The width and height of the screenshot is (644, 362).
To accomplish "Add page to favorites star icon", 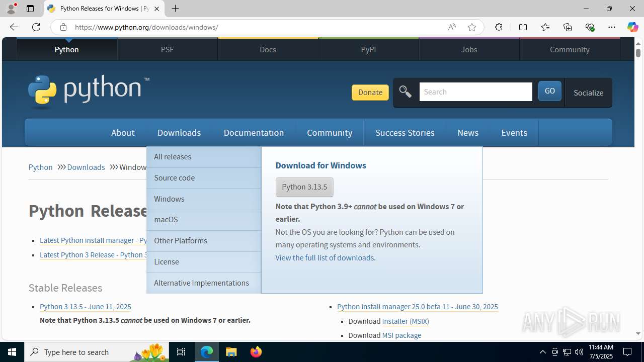I will pos(472,27).
